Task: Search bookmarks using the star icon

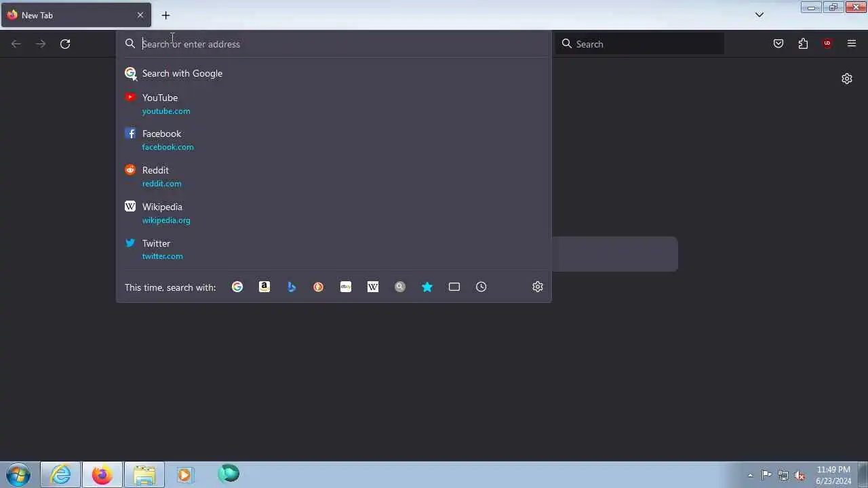Action: (x=427, y=287)
